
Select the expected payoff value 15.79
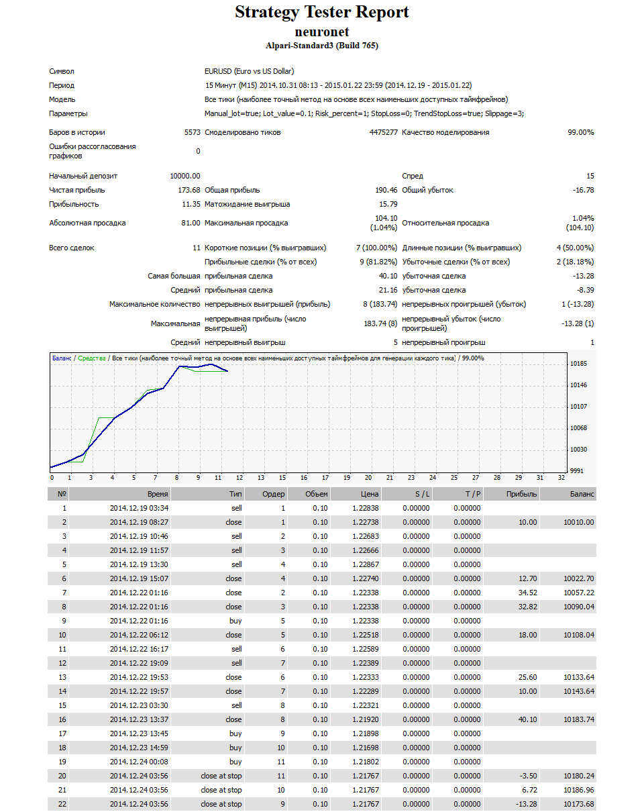[x=388, y=204]
